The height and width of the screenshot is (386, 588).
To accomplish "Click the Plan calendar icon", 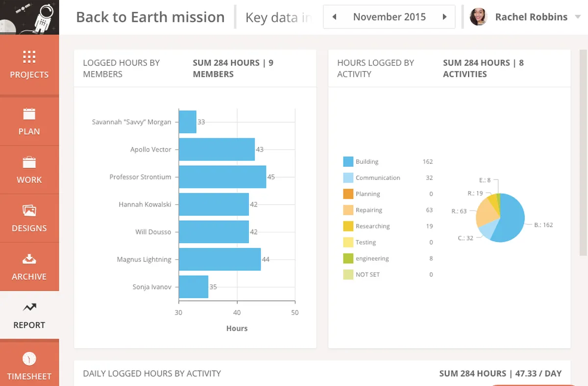I will [x=29, y=114].
